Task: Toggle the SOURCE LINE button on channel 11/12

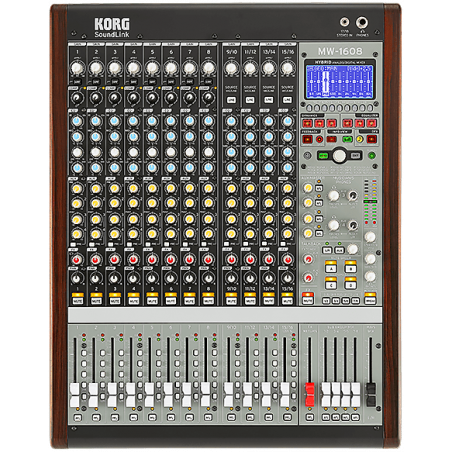Action: (250, 99)
